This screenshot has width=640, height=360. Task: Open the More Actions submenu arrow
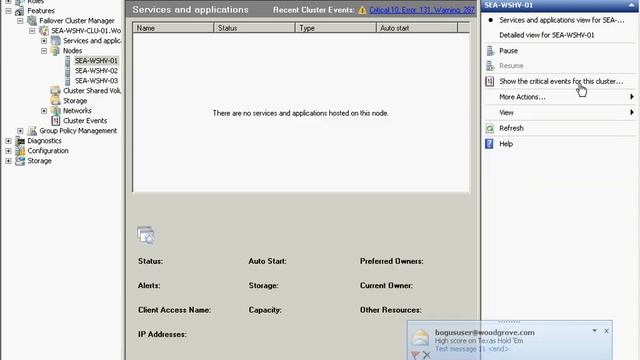click(x=632, y=97)
